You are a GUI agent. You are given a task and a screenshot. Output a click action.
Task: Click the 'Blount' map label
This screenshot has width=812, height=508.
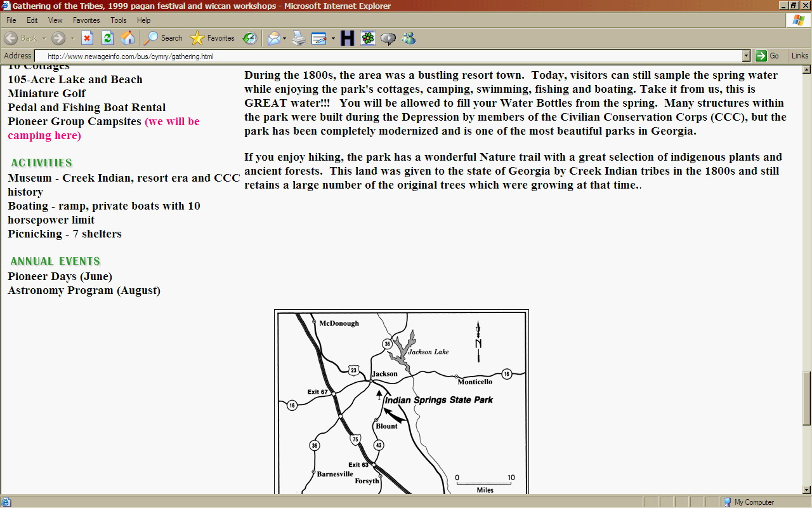(386, 426)
